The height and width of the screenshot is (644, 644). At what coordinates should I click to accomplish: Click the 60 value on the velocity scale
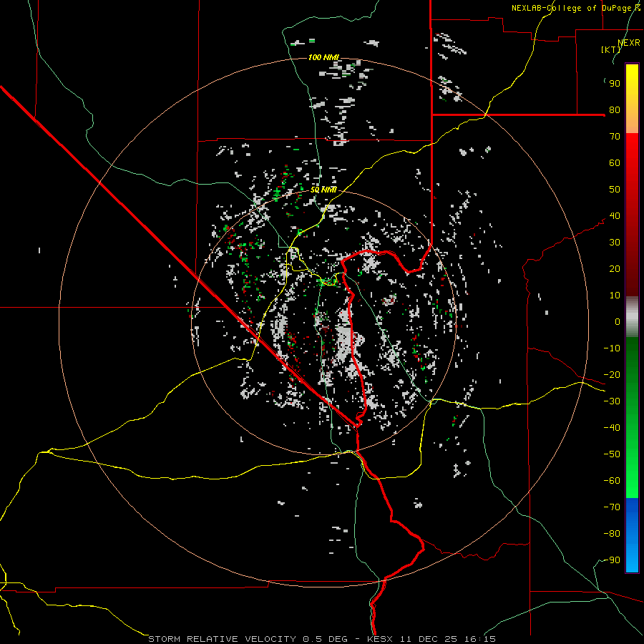[x=615, y=163]
